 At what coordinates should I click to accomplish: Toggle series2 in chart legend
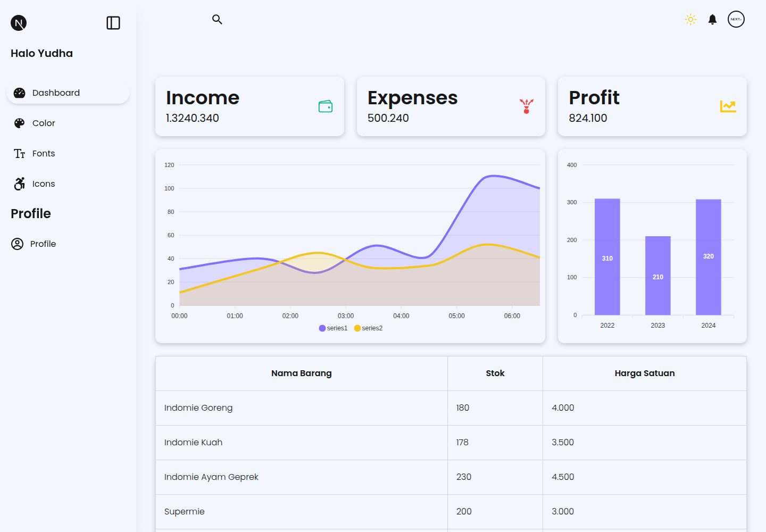(x=368, y=328)
